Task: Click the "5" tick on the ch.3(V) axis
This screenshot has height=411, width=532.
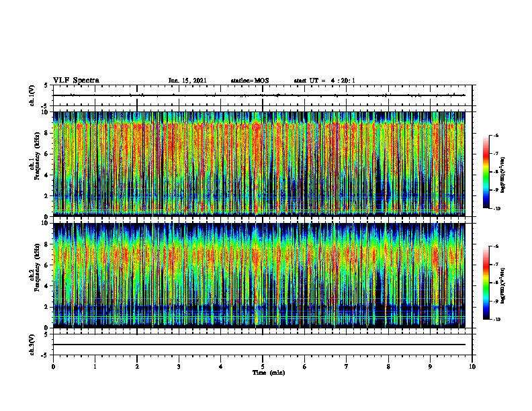Action: coord(46,334)
